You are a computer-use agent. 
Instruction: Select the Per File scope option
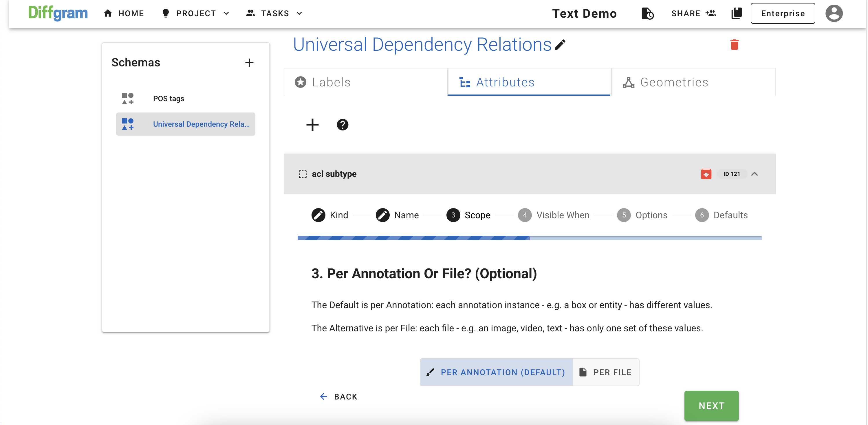(605, 372)
